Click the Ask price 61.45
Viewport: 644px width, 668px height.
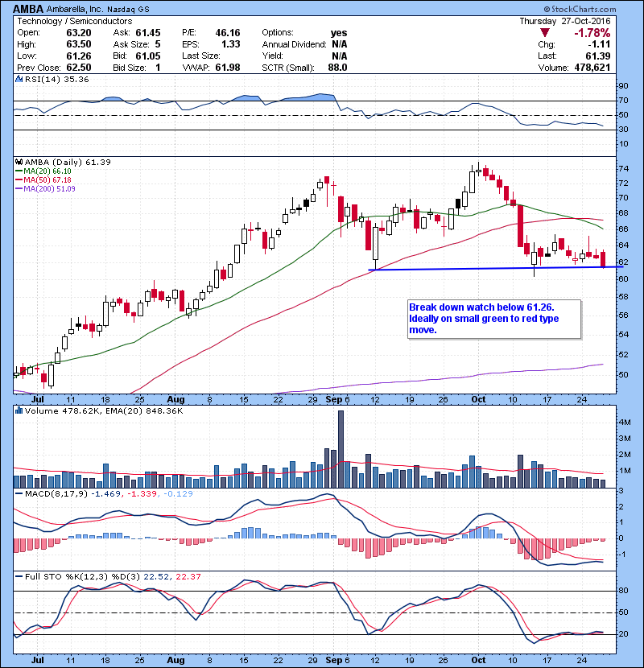[148, 33]
